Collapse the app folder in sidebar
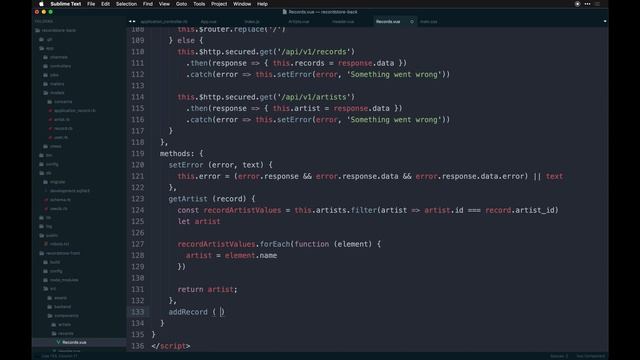The image size is (640, 360). 46,48
